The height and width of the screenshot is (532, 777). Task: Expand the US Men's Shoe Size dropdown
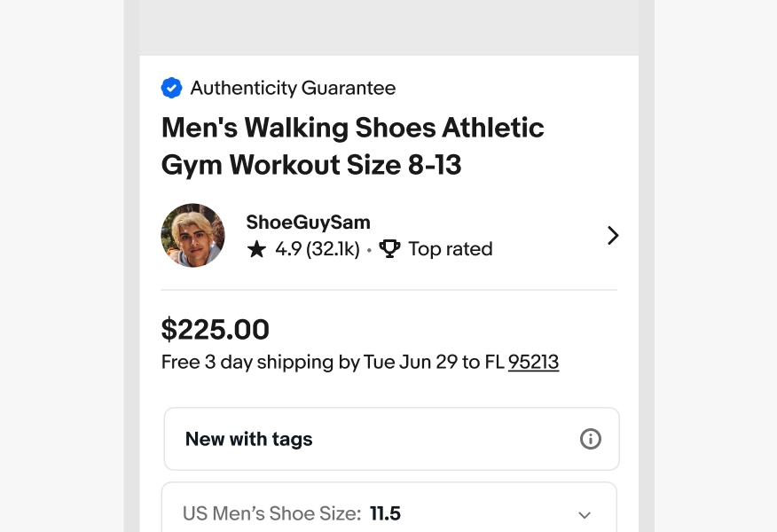coord(390,514)
